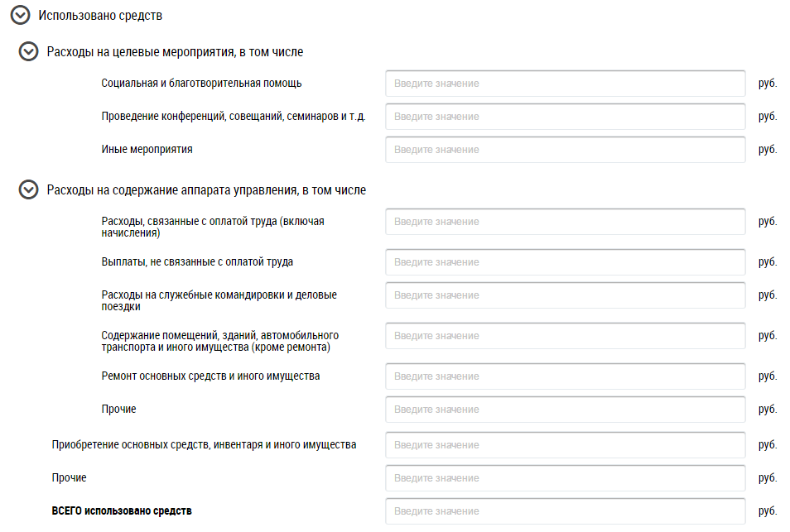Focus the 'Проведение конференций, совещаний' value field
This screenshot has width=790, height=532.
point(566,117)
